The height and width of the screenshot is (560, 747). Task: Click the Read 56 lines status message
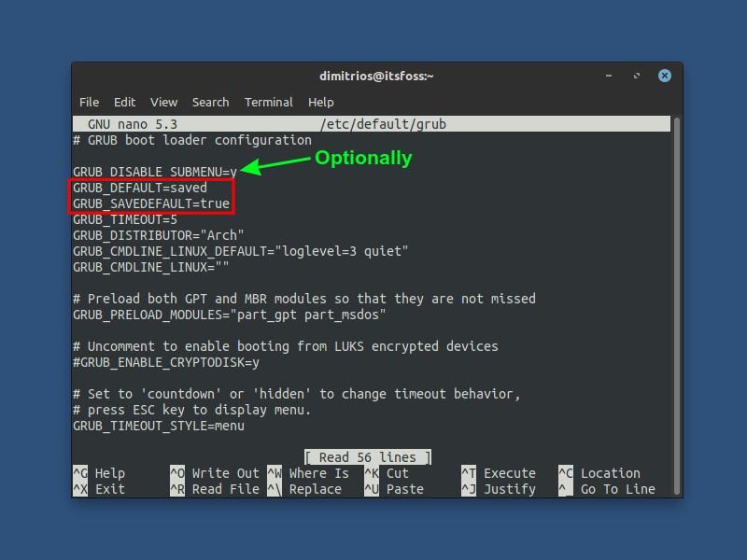pyautogui.click(x=367, y=456)
